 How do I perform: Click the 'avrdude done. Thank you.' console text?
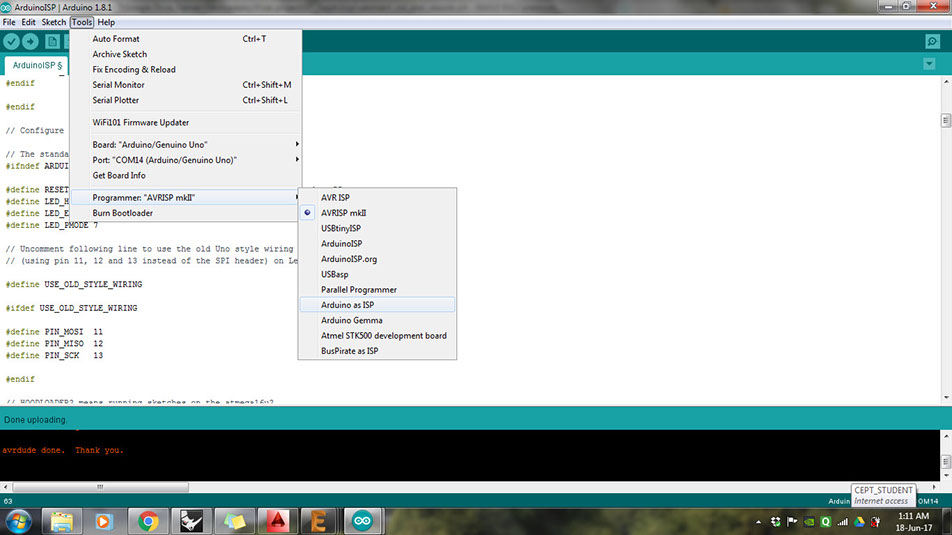tap(63, 451)
